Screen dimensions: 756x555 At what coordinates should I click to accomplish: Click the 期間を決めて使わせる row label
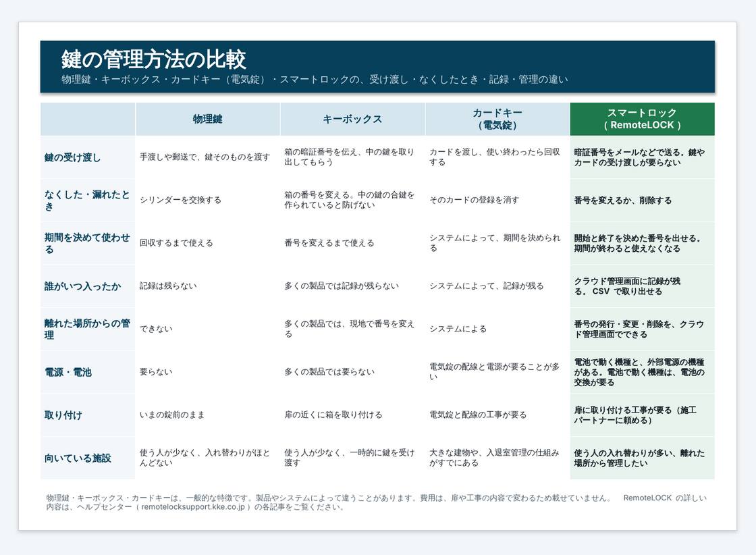point(87,243)
